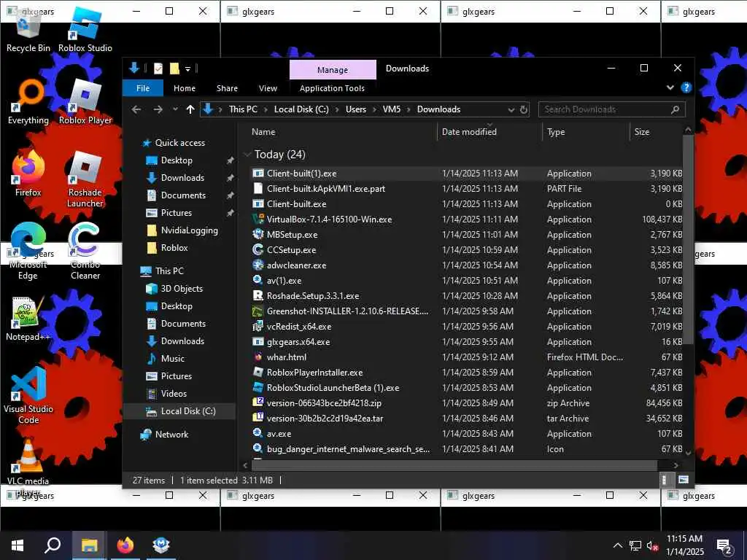747x560 pixels.
Task: Open Firefox desktop shortcut
Action: 28,174
